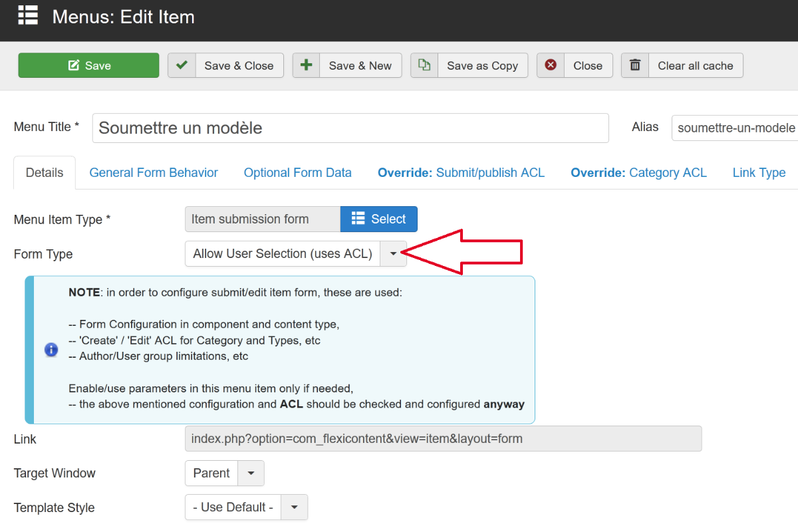Click the Close button label
The width and height of the screenshot is (798, 532).
(x=588, y=66)
